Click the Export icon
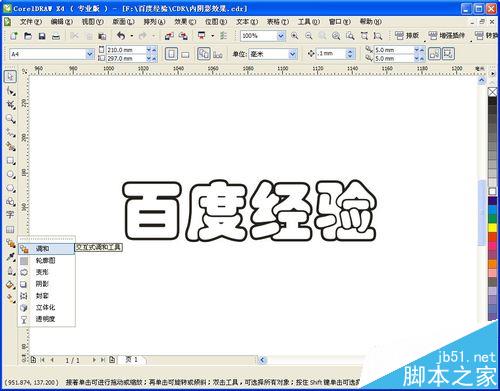Screen dimensions: 500x391 pyautogui.click(x=183, y=36)
